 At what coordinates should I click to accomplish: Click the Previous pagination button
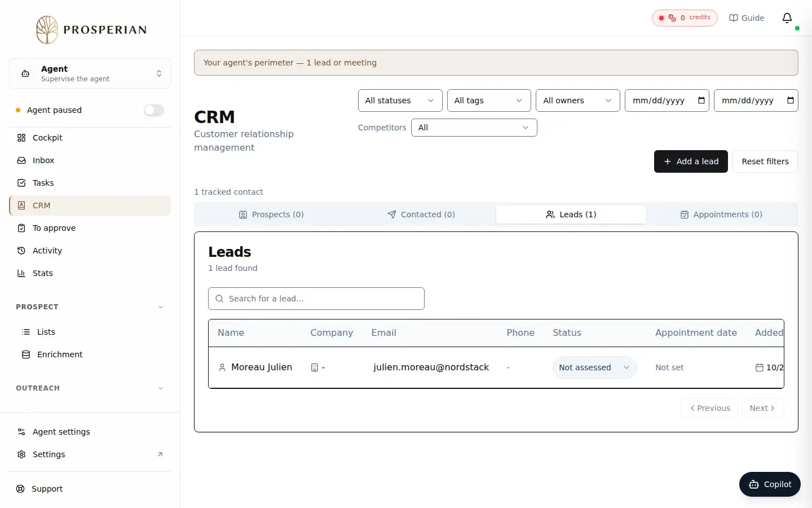[709, 408]
